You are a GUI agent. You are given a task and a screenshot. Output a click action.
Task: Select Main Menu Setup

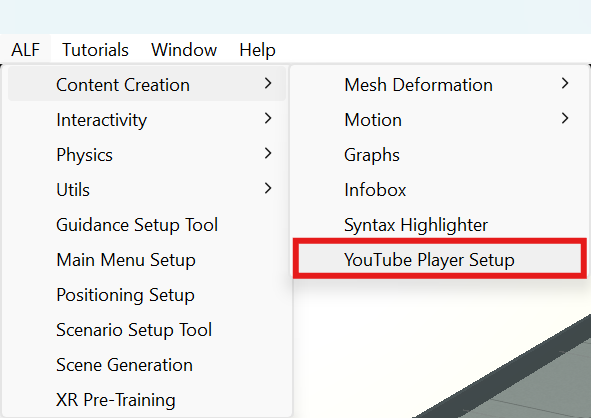(x=147, y=260)
